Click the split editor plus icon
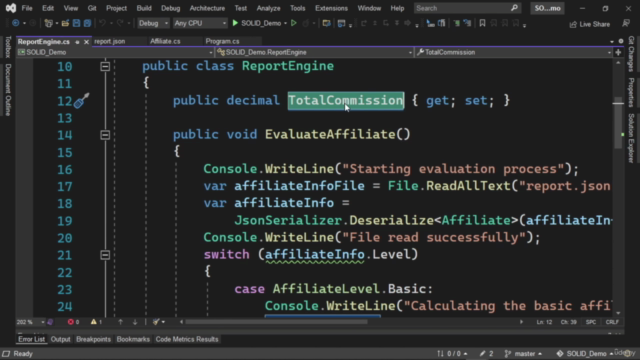The height and width of the screenshot is (360, 640). 618,52
